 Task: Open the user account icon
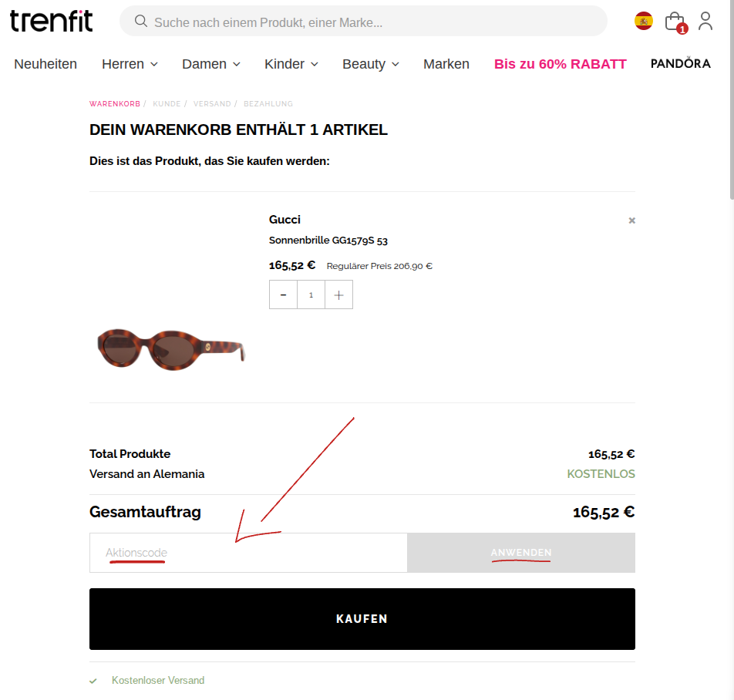click(x=705, y=22)
